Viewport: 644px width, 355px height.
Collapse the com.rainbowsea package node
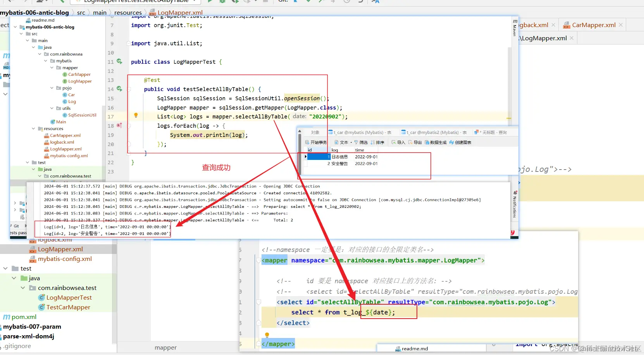point(40,54)
